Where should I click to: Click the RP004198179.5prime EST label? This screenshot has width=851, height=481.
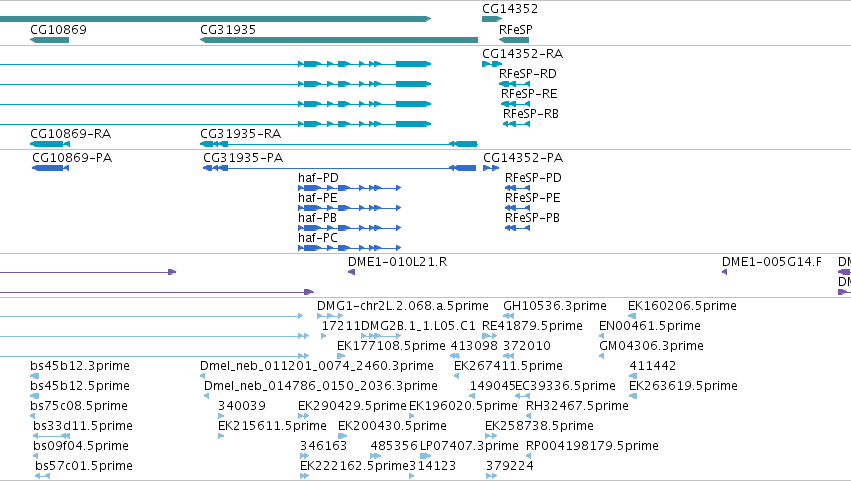(592, 446)
